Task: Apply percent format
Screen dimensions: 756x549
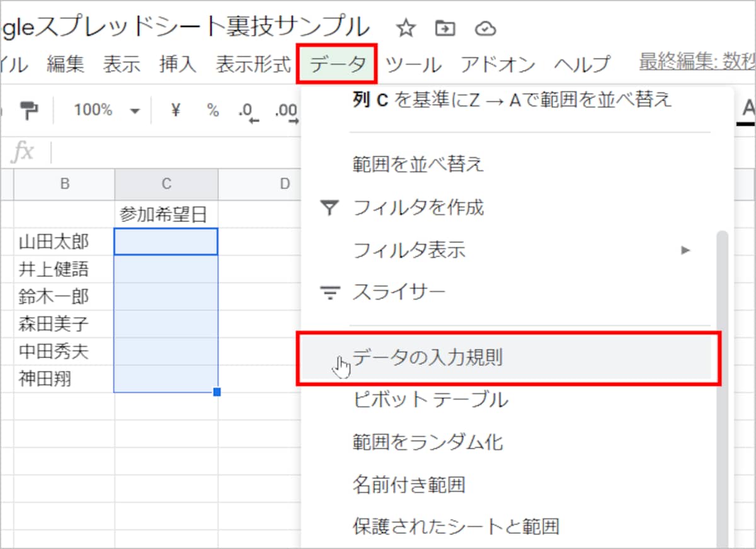Action: 213,110
